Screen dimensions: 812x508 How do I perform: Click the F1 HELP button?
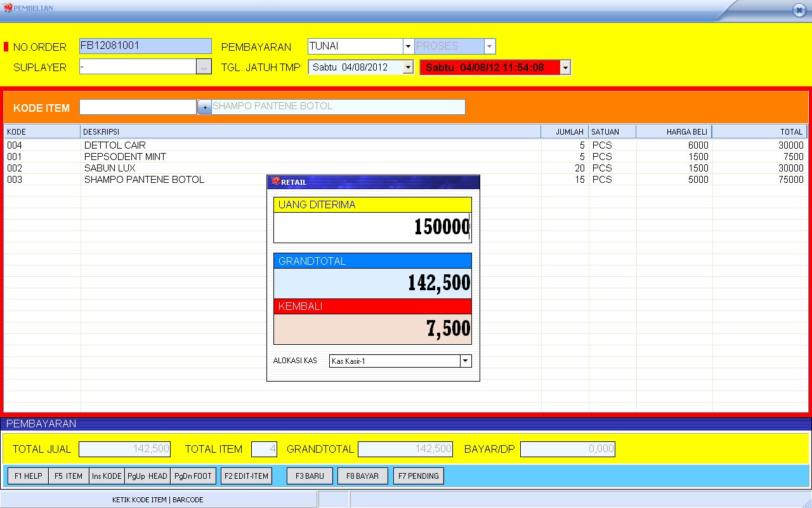point(27,476)
